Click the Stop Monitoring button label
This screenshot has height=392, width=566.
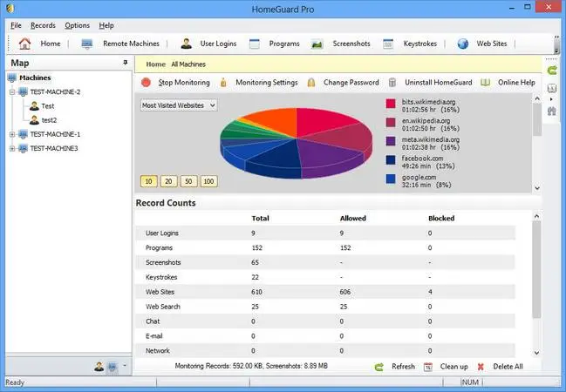click(184, 83)
